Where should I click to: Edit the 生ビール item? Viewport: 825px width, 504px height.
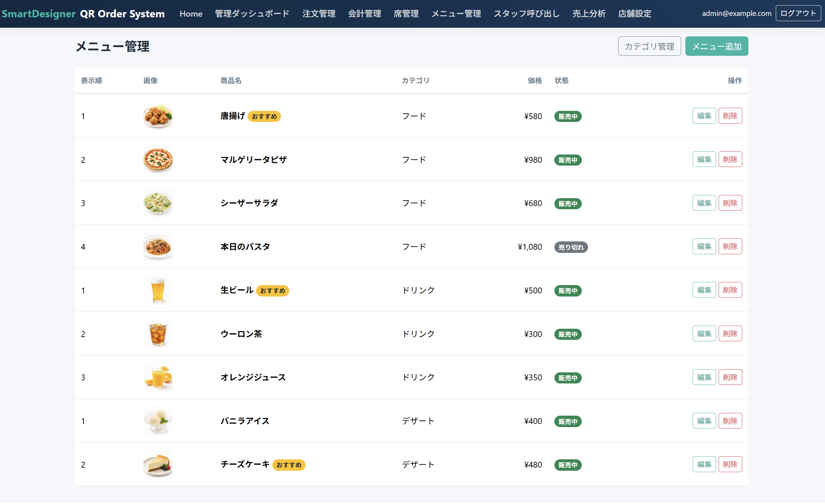704,290
